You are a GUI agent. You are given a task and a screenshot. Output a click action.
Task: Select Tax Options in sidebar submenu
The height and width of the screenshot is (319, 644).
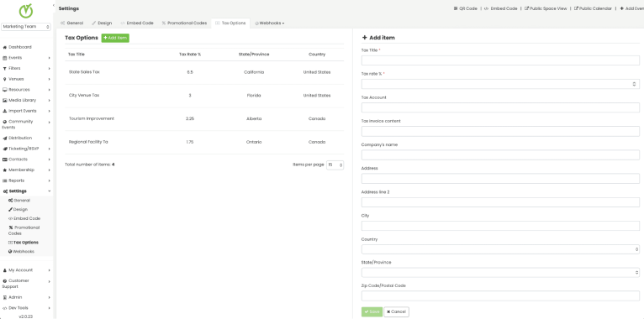tap(24, 243)
